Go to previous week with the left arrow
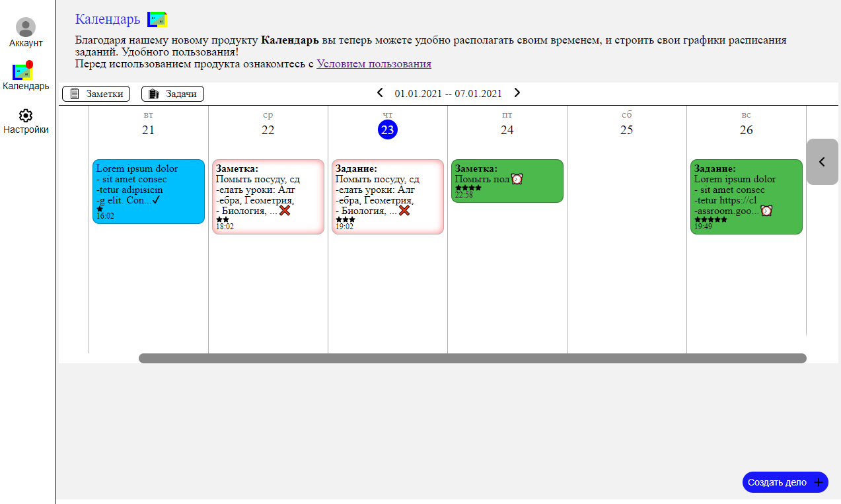841x504 pixels. click(380, 92)
